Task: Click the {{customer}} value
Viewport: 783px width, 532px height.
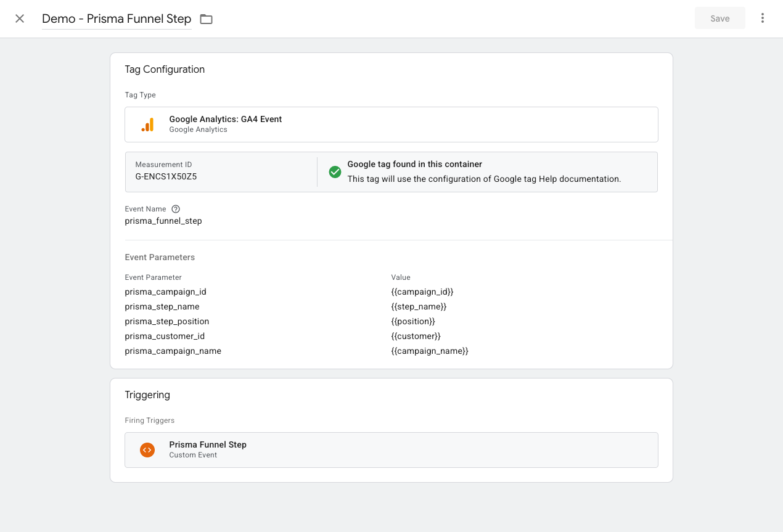Action: (x=416, y=336)
